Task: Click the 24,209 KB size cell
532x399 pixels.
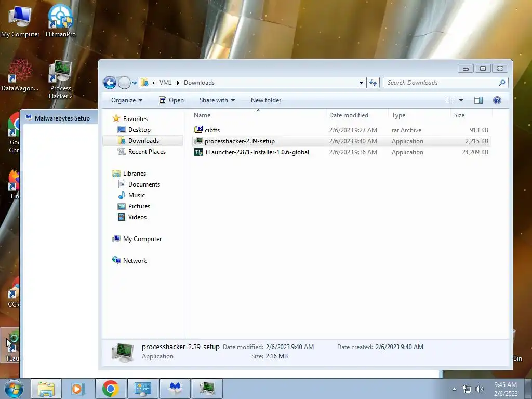Action: click(475, 152)
